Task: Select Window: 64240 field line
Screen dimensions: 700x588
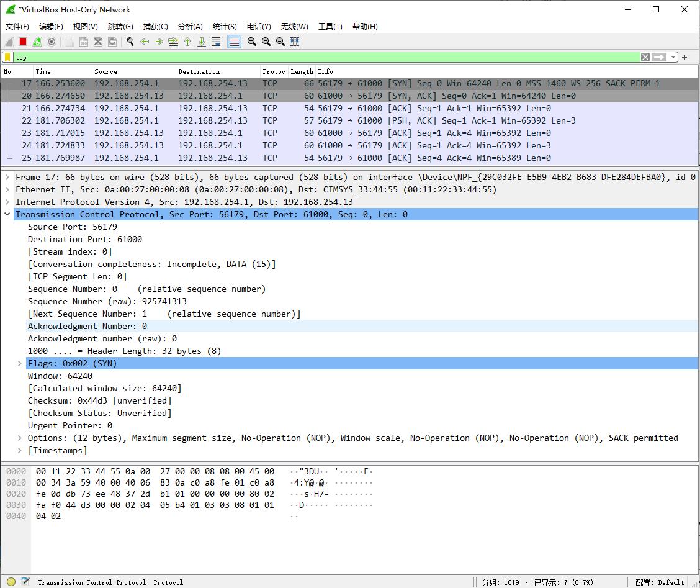Action: point(60,376)
